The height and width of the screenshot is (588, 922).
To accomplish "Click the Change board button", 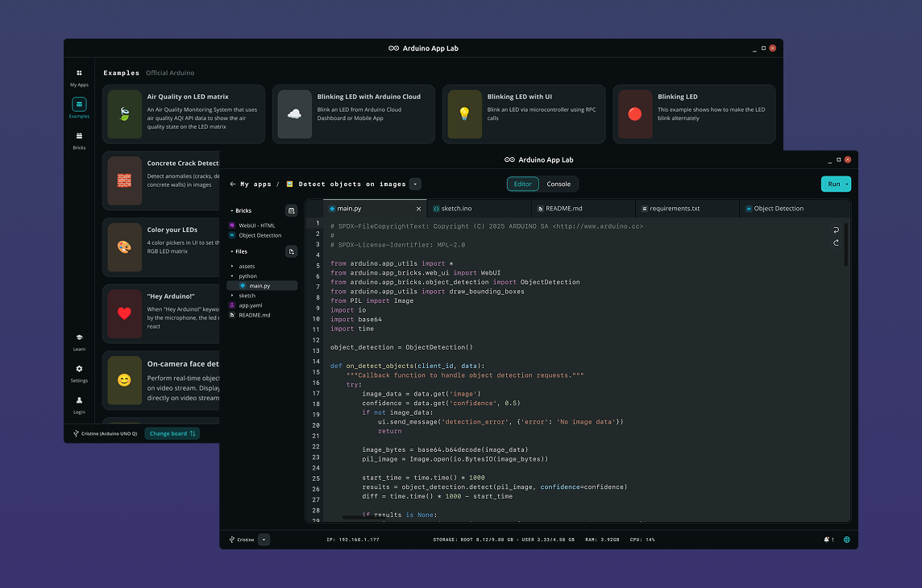I will click(171, 433).
